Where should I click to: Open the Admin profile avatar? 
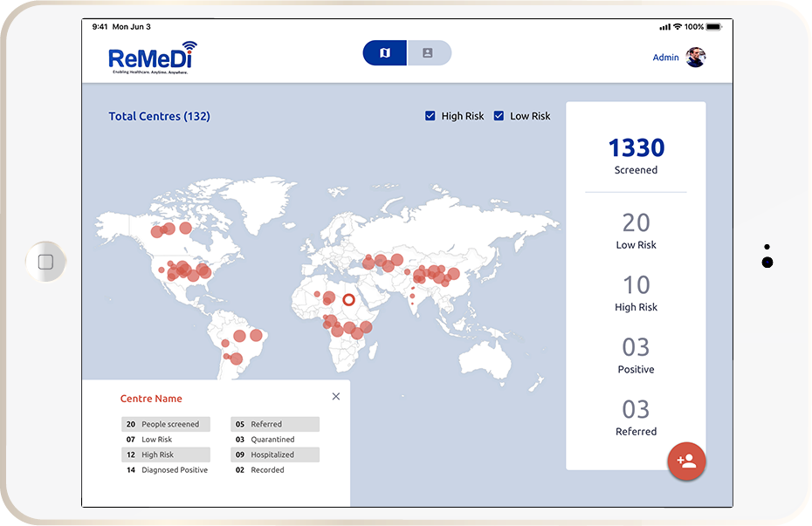(695, 58)
